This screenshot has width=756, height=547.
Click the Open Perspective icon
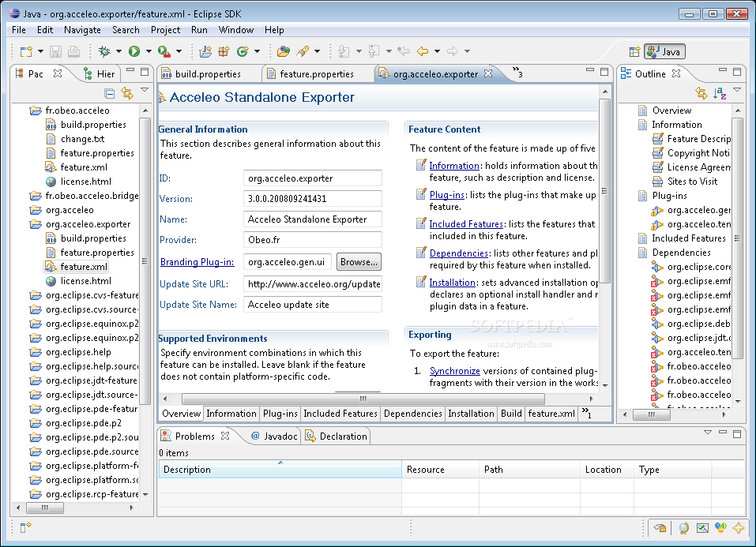click(x=634, y=51)
